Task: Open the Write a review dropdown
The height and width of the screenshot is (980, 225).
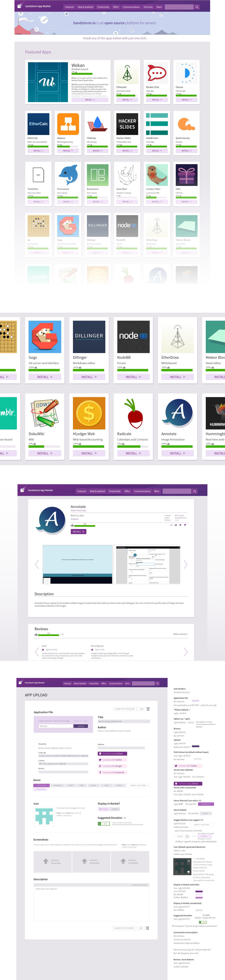Action: tap(180, 634)
